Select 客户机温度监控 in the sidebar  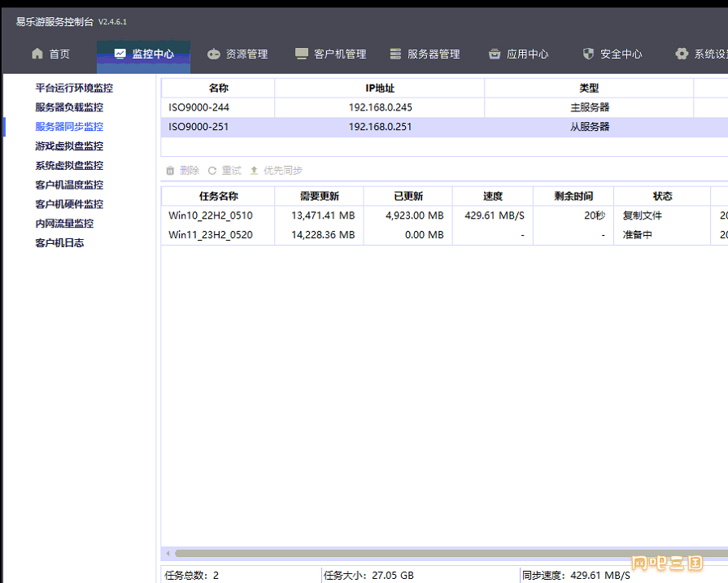[x=69, y=185]
